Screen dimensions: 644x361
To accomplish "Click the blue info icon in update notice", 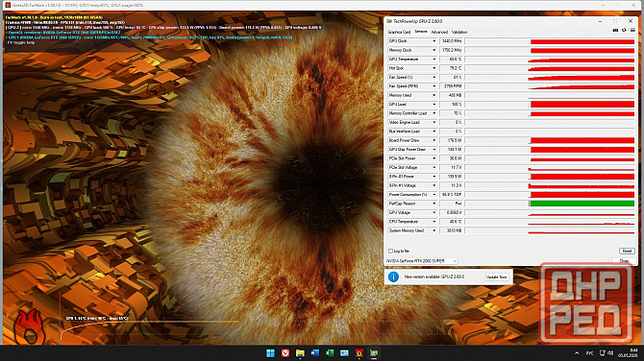I will 393,277.
